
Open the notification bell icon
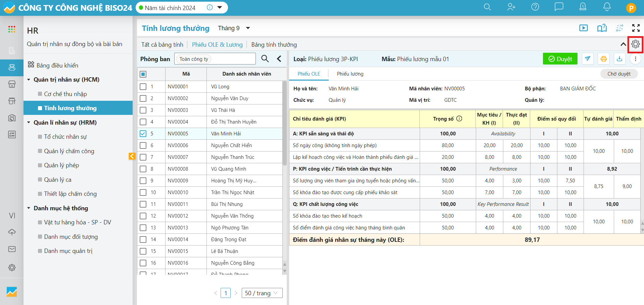point(607,7)
